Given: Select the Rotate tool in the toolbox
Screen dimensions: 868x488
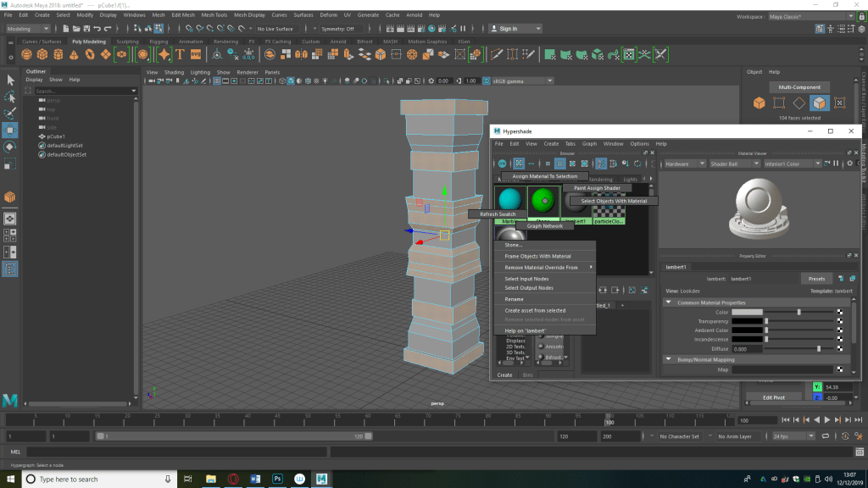Looking at the screenshot, I should point(10,147).
